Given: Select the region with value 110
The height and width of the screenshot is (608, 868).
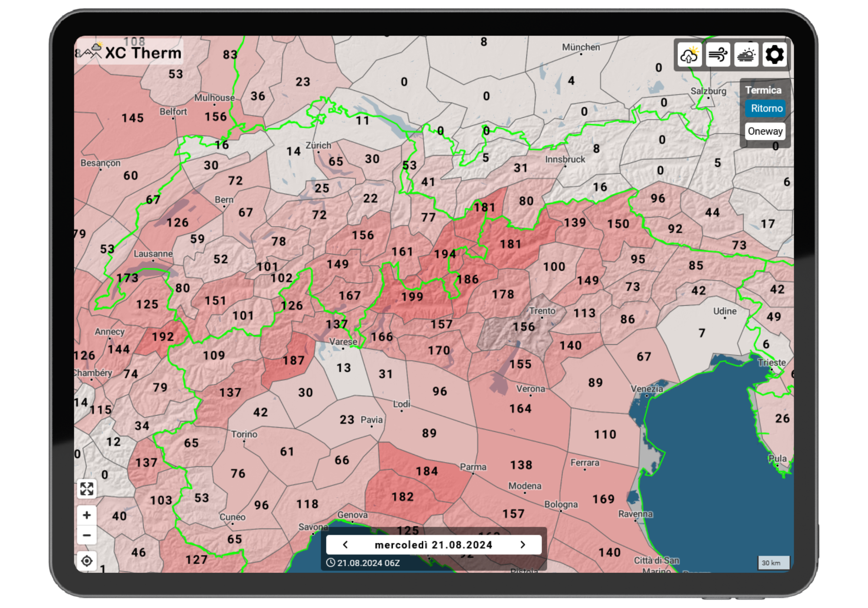Looking at the screenshot, I should (605, 434).
